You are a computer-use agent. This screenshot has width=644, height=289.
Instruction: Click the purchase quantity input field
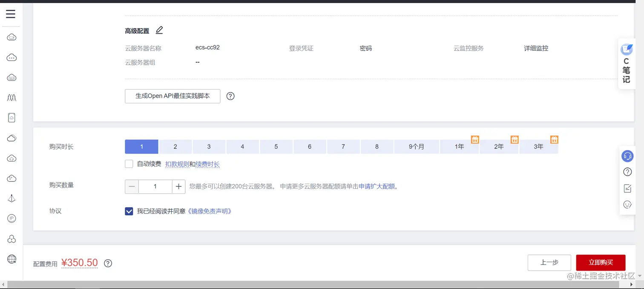tap(155, 186)
